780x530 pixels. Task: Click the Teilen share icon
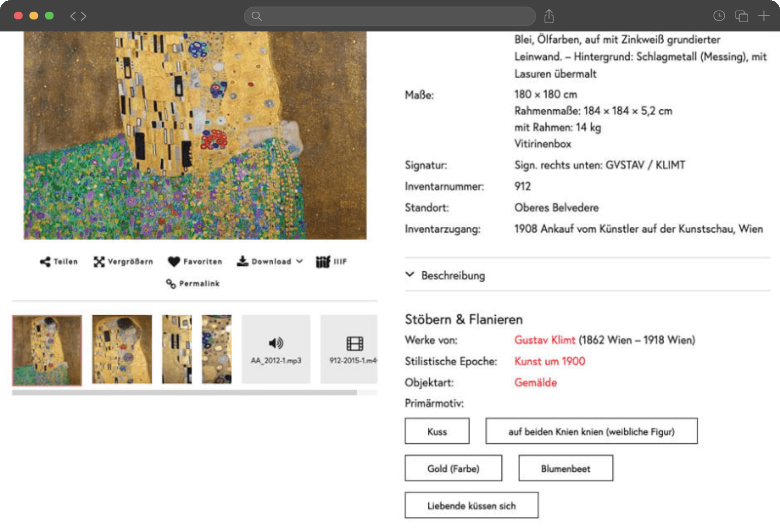(45, 262)
